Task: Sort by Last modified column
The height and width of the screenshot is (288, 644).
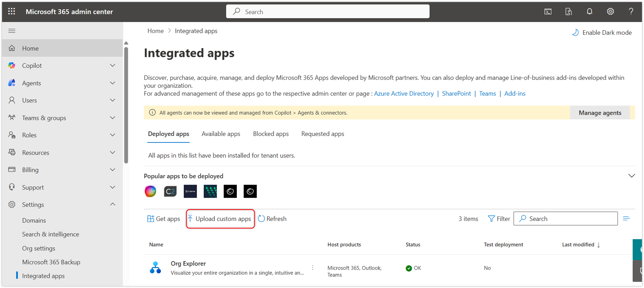Action: (581, 245)
